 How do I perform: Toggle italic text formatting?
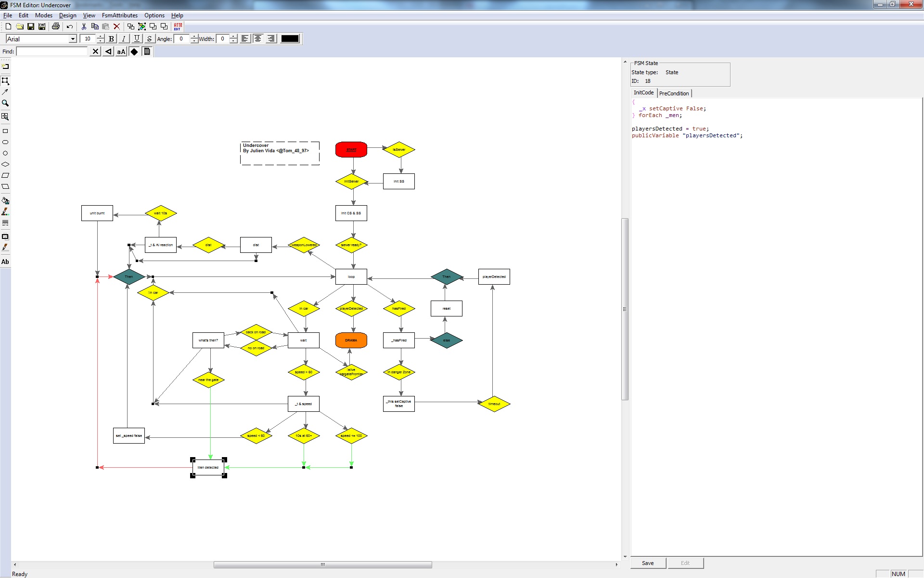(124, 39)
